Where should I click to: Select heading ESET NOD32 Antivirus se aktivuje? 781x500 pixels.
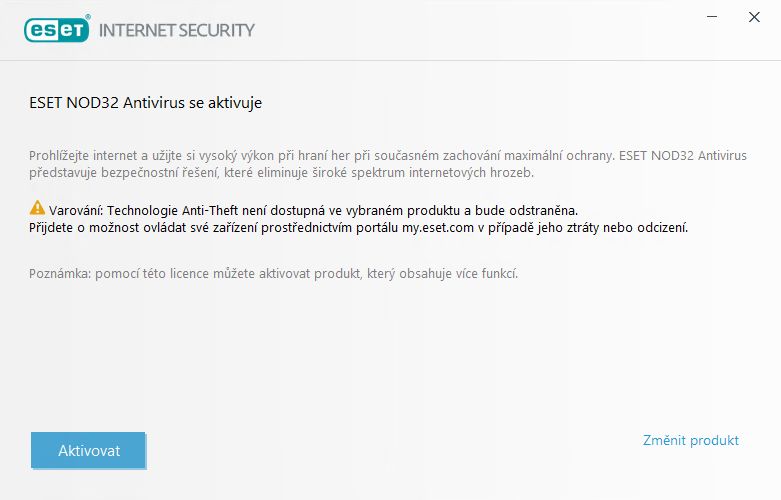145,103
